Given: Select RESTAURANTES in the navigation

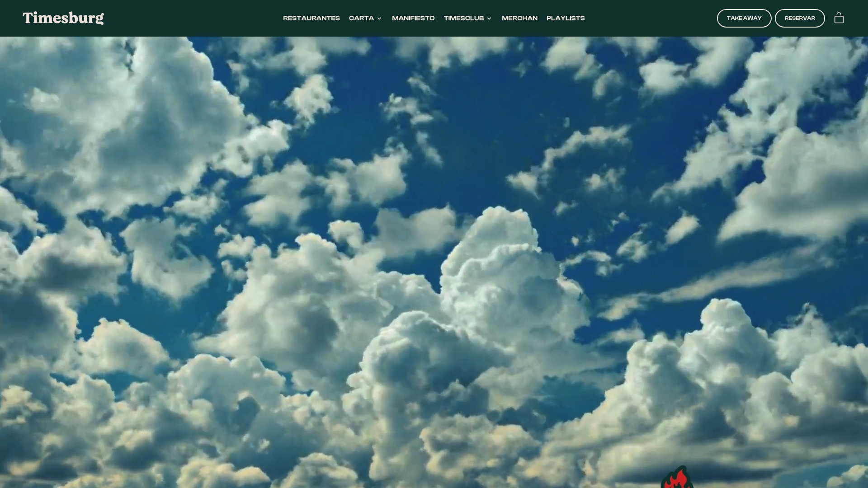Looking at the screenshot, I should coord(311,18).
